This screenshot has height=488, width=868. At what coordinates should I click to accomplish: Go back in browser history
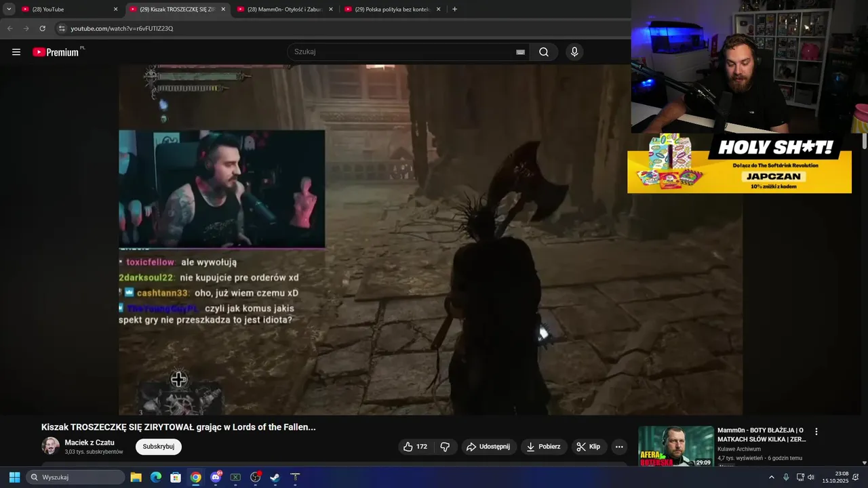(x=9, y=28)
